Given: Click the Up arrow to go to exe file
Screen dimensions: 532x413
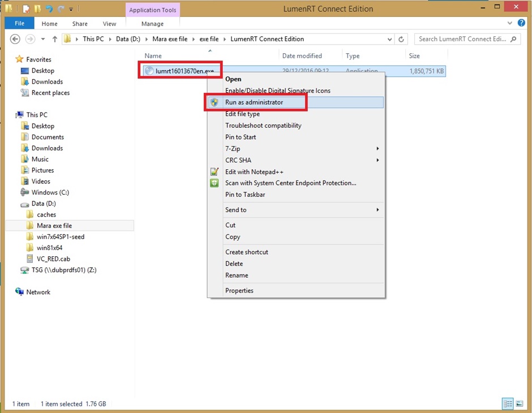Looking at the screenshot, I should click(53, 40).
